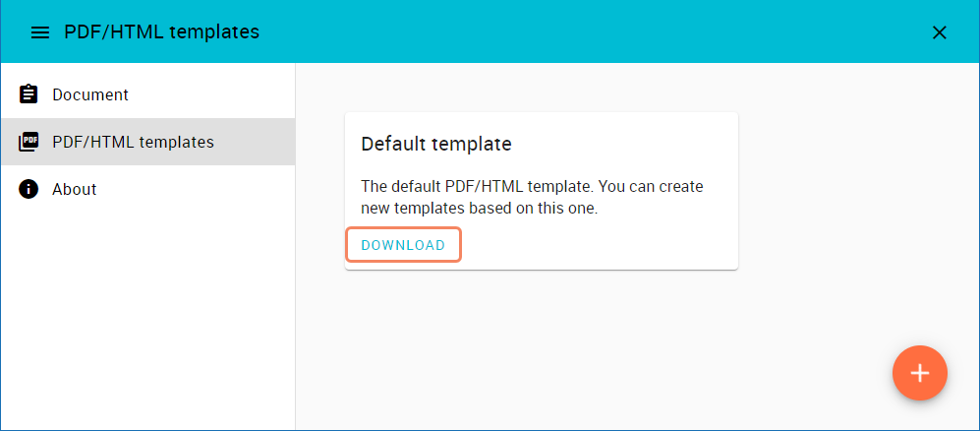
Task: Open the hamburger navigation menu
Action: (40, 32)
